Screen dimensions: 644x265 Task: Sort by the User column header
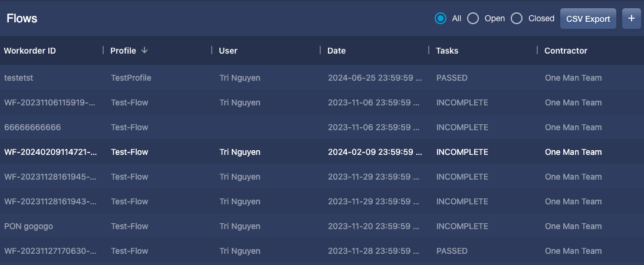tap(228, 51)
